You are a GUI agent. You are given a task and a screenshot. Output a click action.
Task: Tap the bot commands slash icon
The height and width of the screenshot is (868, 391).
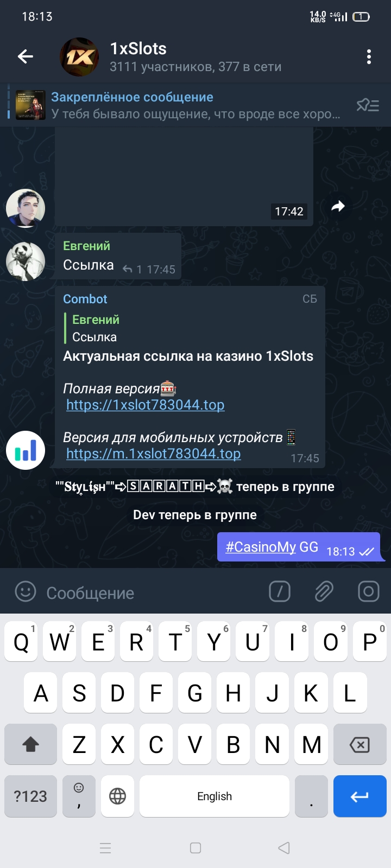[x=280, y=592]
